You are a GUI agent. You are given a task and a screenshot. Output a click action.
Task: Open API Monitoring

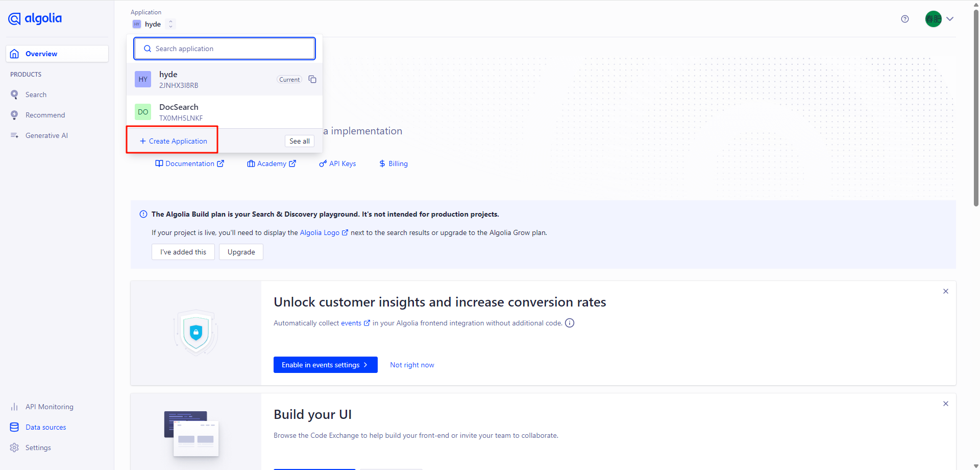click(x=49, y=407)
